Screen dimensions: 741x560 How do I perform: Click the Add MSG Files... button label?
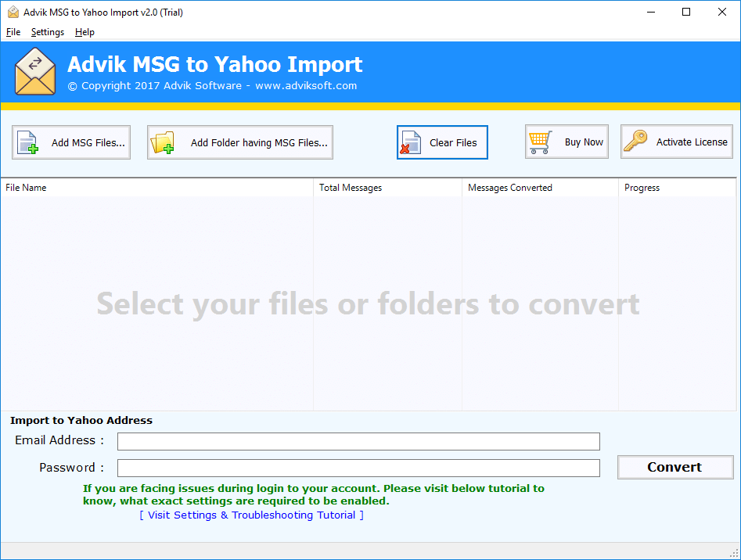[x=88, y=142]
